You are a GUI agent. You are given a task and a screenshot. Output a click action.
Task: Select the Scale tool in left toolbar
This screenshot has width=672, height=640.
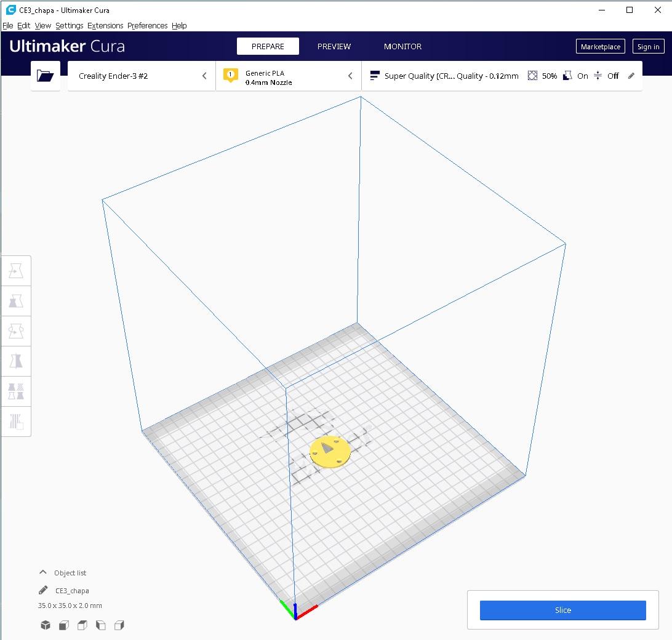[x=16, y=301]
